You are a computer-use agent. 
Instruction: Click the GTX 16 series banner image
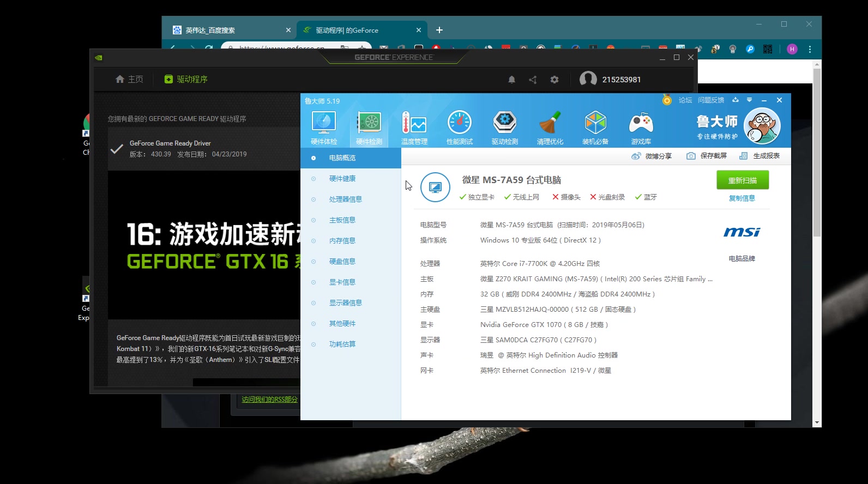(204, 245)
